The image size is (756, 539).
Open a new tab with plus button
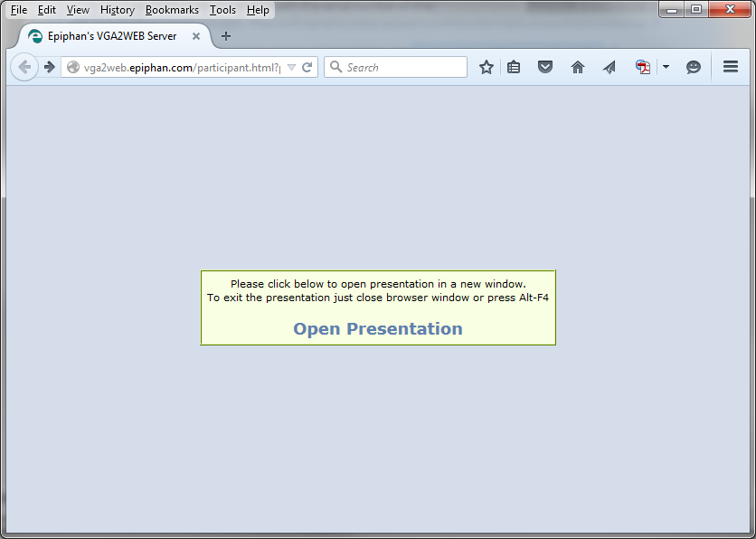[x=226, y=36]
